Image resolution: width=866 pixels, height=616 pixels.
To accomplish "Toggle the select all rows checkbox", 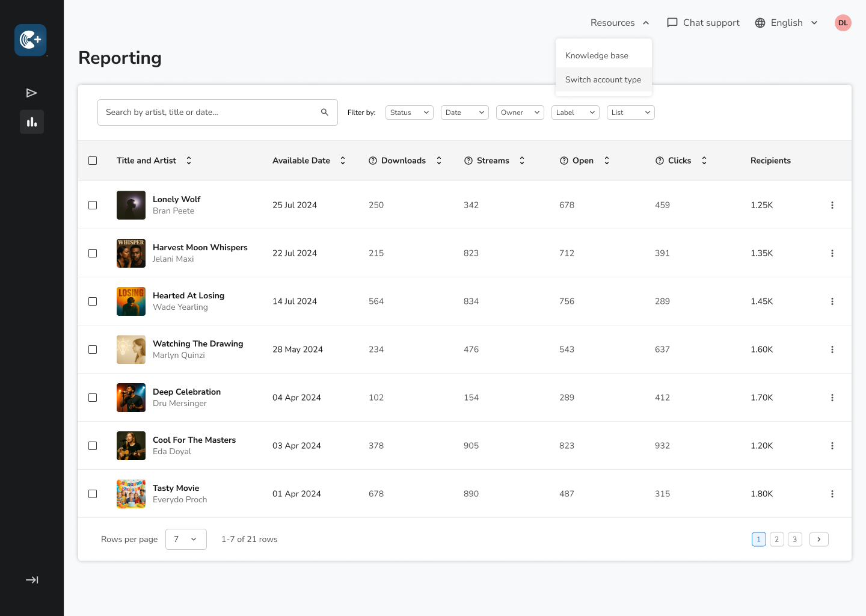I will pos(93,161).
